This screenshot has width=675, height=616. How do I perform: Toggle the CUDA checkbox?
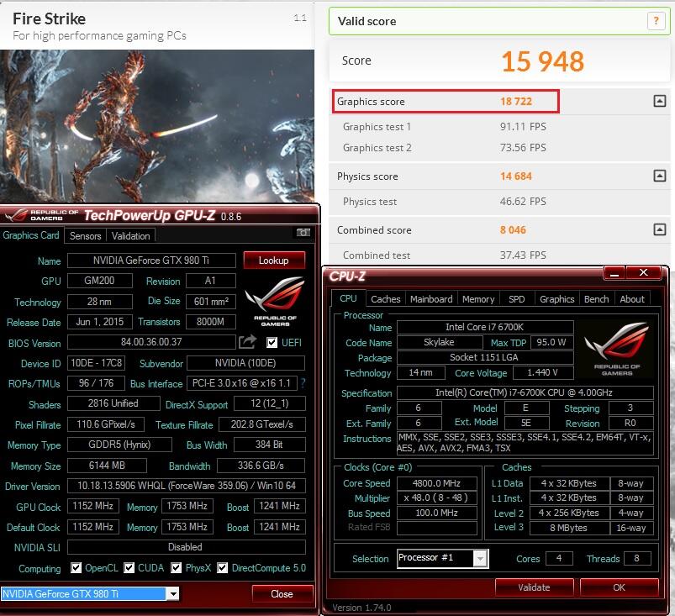[x=129, y=568]
